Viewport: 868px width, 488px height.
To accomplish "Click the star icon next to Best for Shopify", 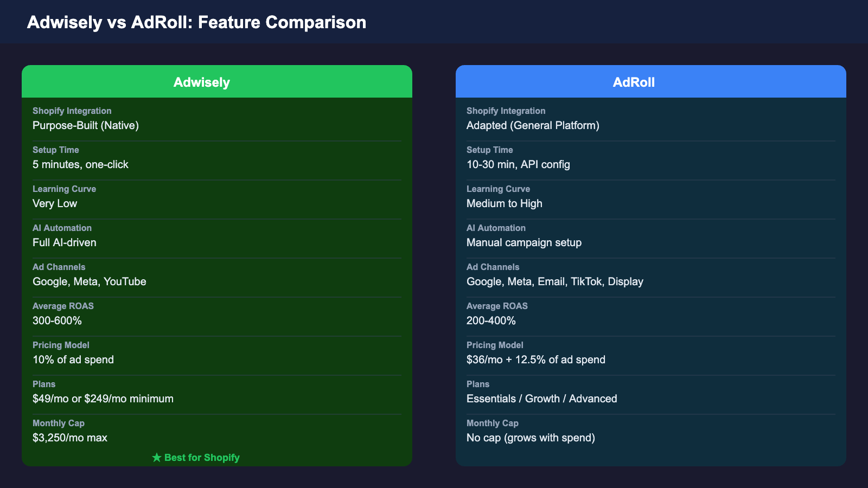I will pyautogui.click(x=157, y=457).
